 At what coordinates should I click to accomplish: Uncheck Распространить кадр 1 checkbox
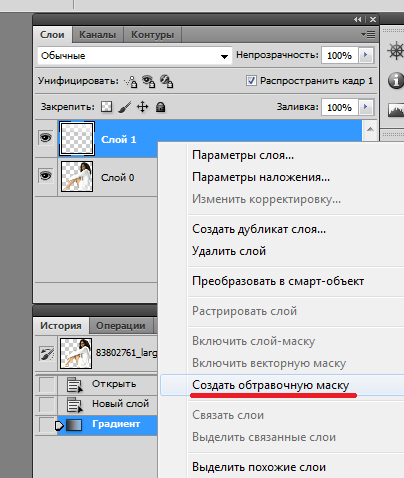[251, 81]
